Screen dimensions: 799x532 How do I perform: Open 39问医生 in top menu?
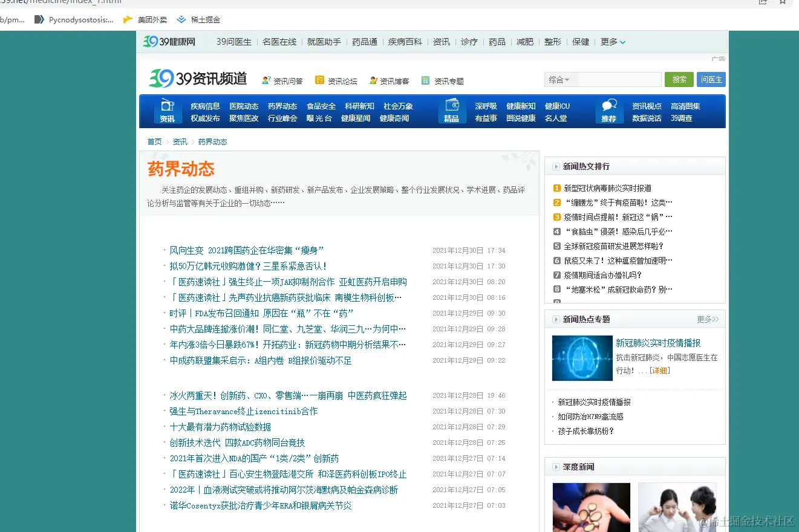pos(234,42)
